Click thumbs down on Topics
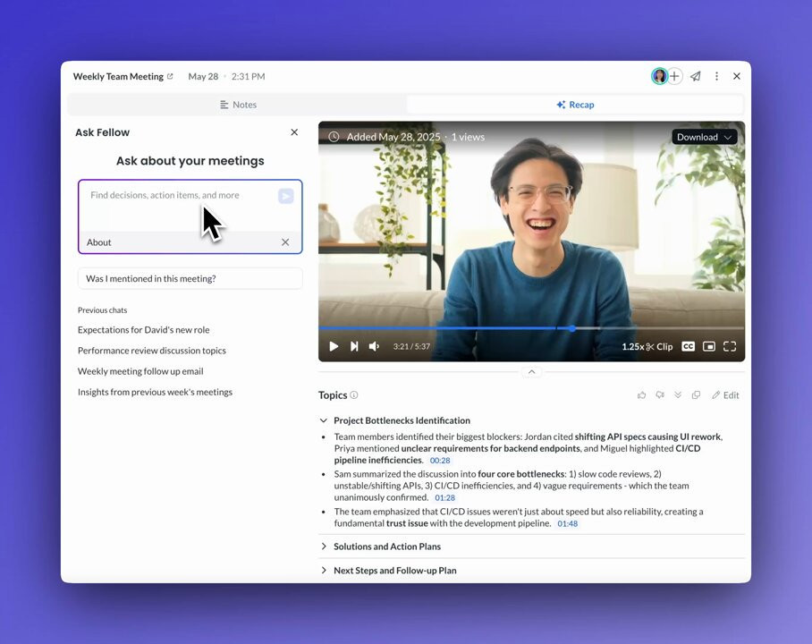The image size is (812, 644). pos(660,395)
